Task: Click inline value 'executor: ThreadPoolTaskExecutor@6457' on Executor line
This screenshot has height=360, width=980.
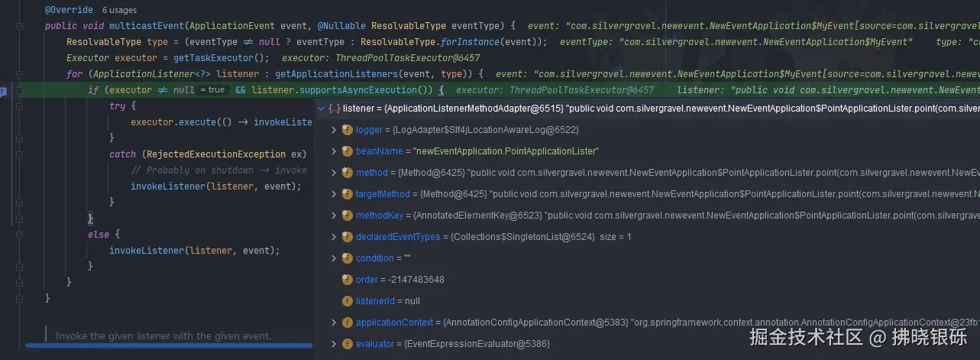Action: click(x=380, y=58)
